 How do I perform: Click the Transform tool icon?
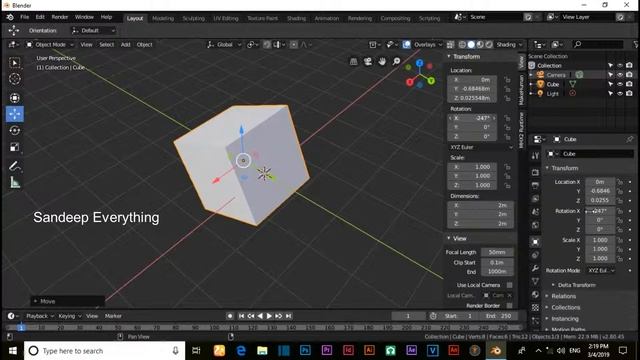(15, 98)
